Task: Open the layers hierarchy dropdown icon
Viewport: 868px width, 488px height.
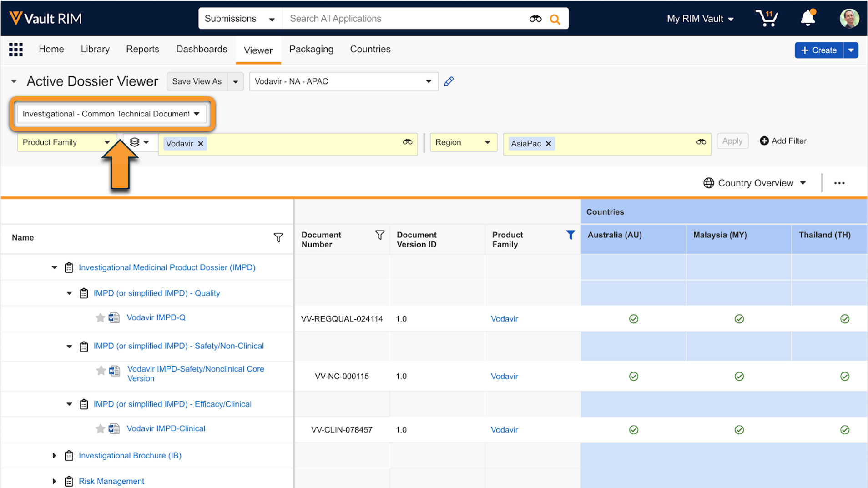Action: [139, 142]
